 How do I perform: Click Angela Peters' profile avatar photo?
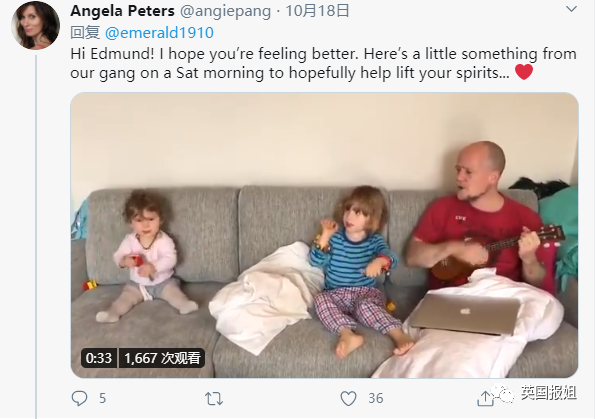coord(35,25)
